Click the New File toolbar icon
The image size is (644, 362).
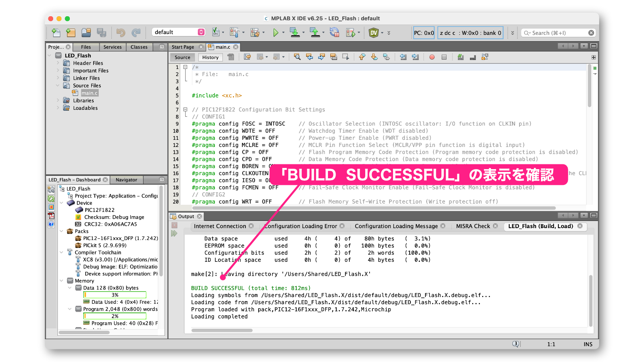(x=56, y=33)
